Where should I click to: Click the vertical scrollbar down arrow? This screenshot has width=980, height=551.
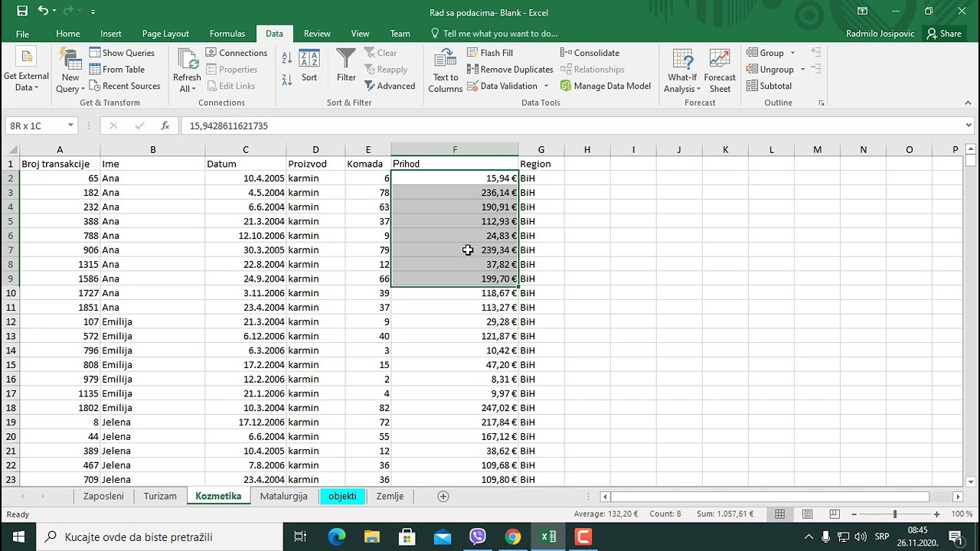(971, 481)
